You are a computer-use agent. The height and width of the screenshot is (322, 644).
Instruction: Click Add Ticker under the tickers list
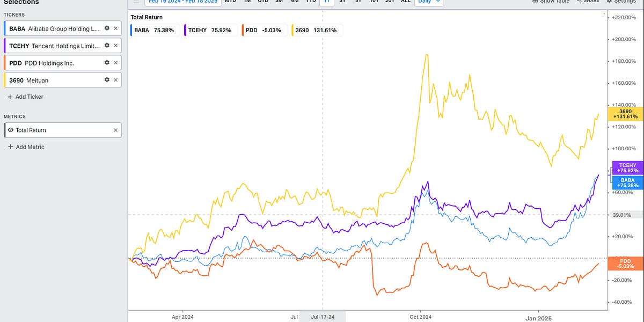coord(25,97)
